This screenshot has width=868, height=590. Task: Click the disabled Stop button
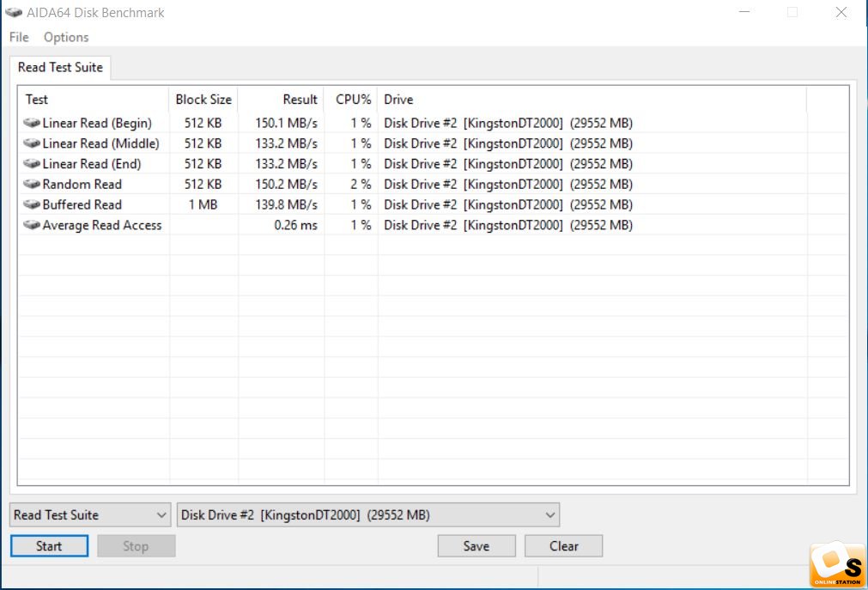click(x=137, y=546)
